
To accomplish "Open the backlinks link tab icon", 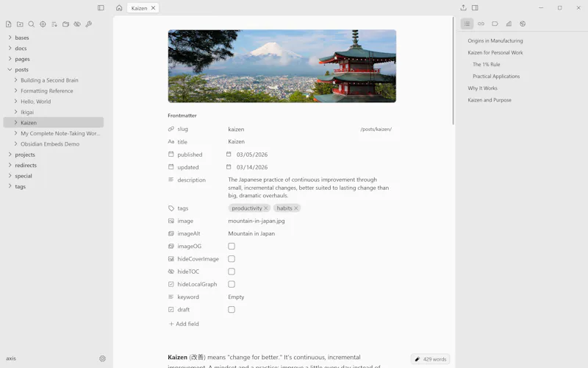I will 481,24.
